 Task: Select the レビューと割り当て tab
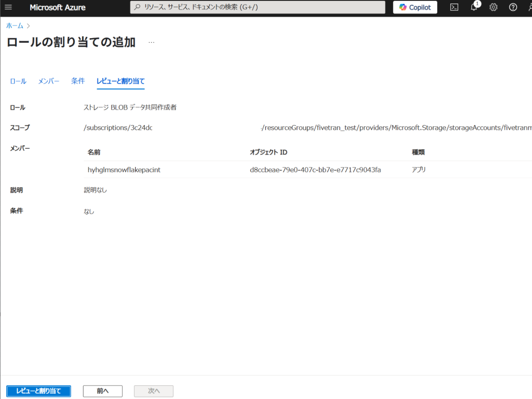120,81
